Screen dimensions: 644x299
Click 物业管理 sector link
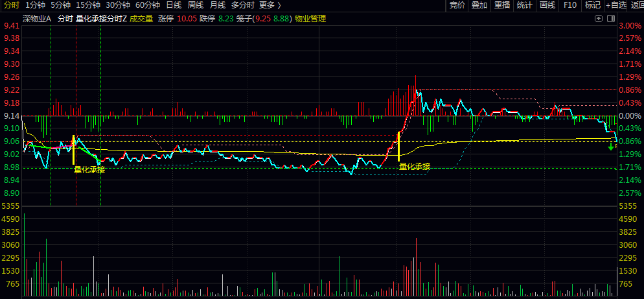(310, 19)
